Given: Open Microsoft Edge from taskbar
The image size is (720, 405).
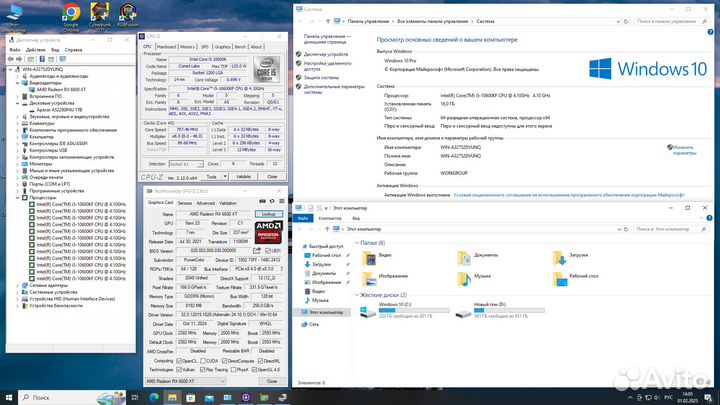Looking at the screenshot, I should tap(154, 397).
